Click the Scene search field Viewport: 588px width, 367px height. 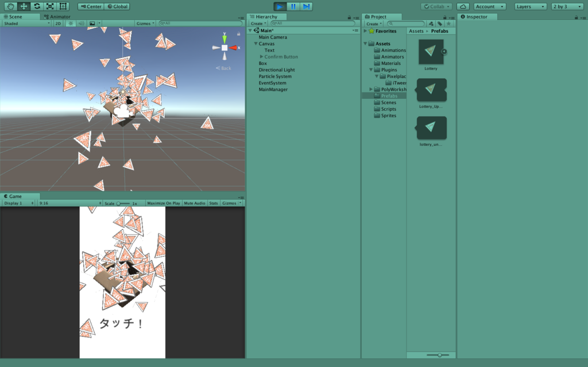pos(200,24)
